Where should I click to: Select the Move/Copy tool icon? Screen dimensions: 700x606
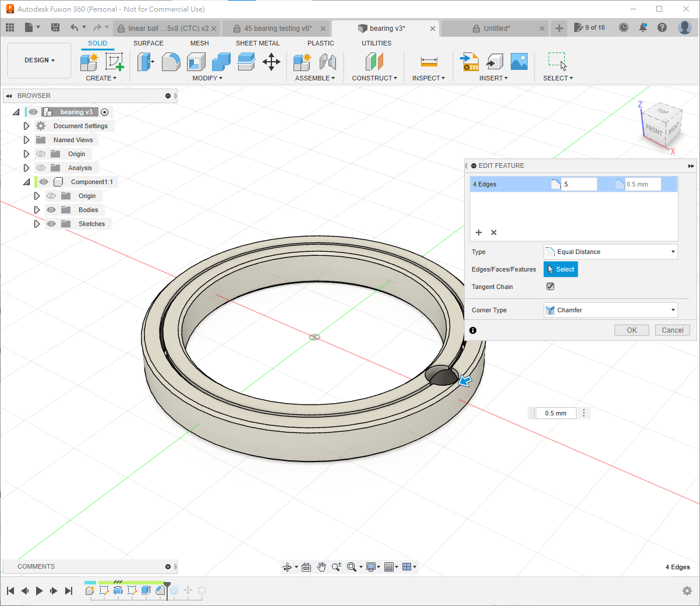pos(271,62)
